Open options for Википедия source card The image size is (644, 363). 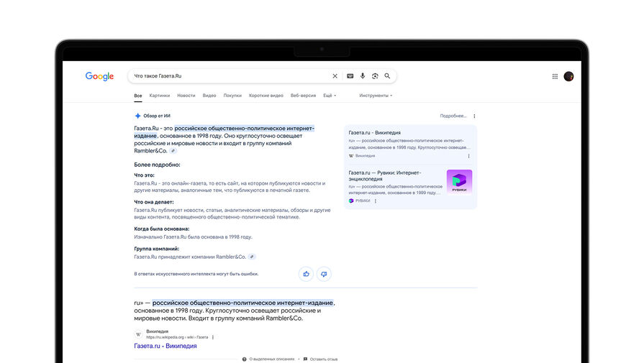point(468,156)
